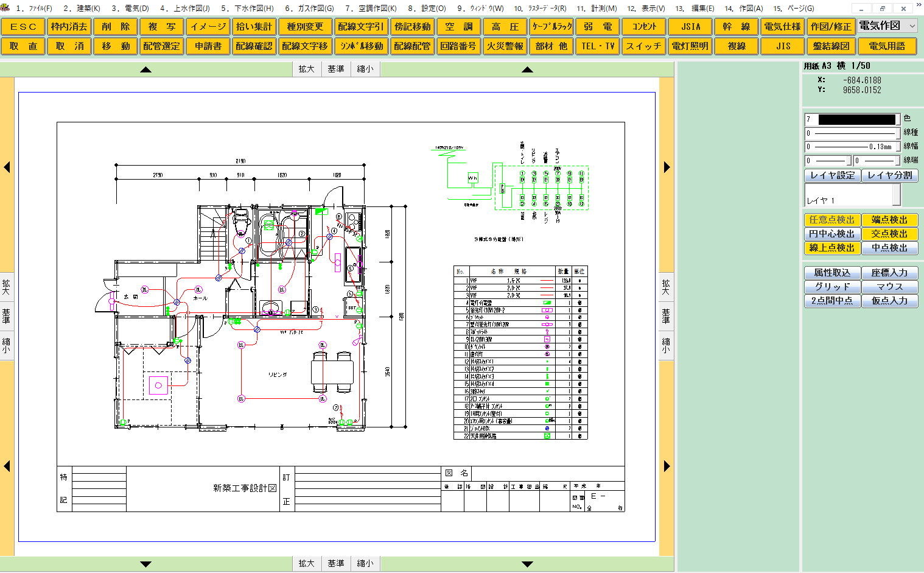The image size is (924, 573).
Task: Click the left pan arrow at upper left
Action: point(7,167)
